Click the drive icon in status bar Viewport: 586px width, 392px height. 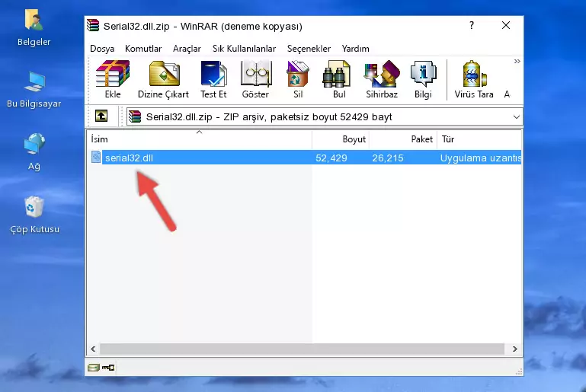pyautogui.click(x=94, y=368)
